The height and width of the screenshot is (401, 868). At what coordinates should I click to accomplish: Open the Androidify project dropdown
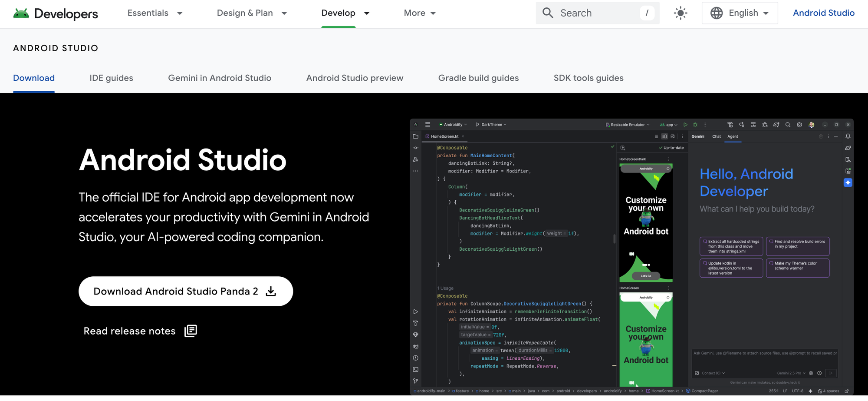coord(453,125)
